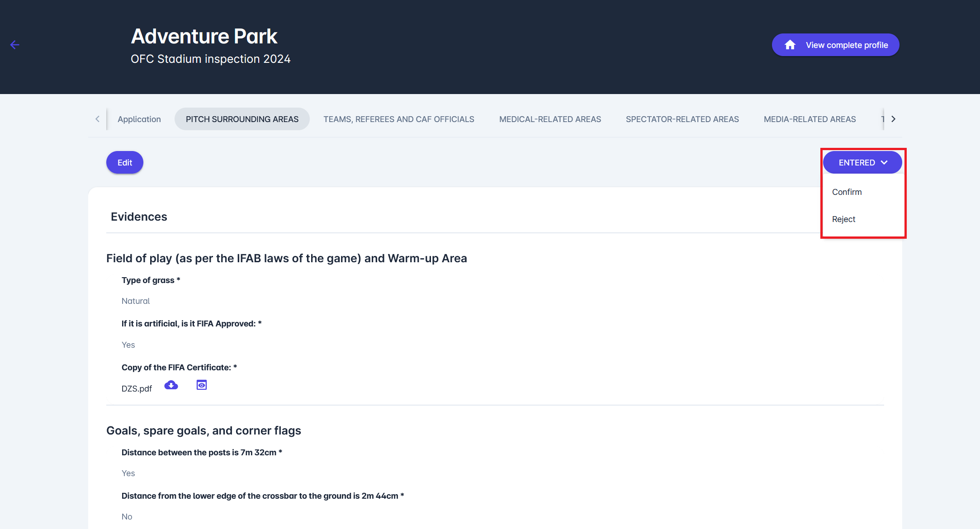Click the back arrow icon
The height and width of the screenshot is (529, 980).
(x=15, y=45)
